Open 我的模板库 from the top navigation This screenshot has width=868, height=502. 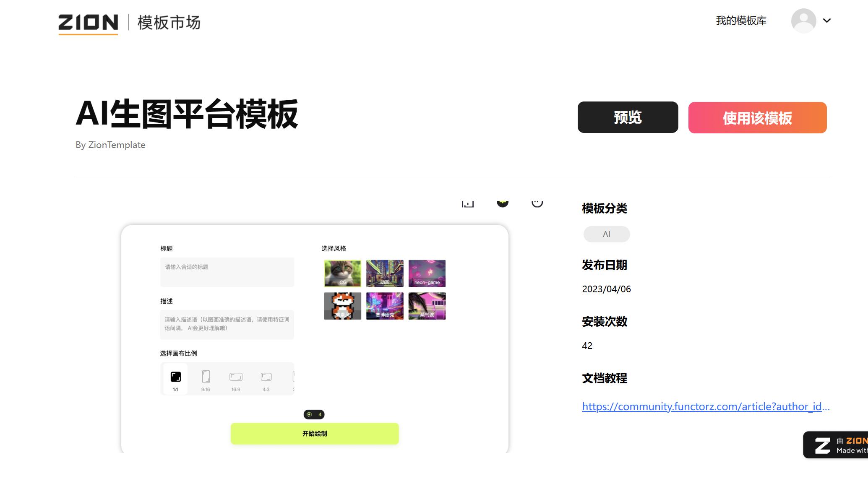741,20
